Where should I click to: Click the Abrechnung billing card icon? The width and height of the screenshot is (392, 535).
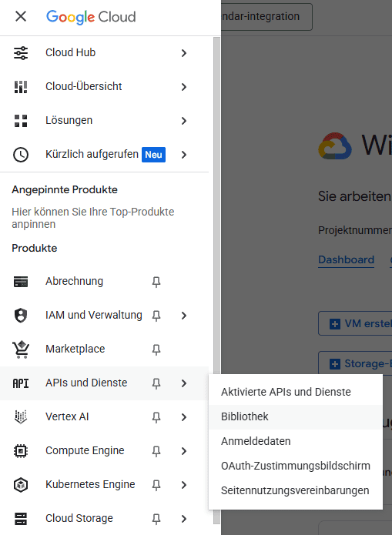pos(21,282)
